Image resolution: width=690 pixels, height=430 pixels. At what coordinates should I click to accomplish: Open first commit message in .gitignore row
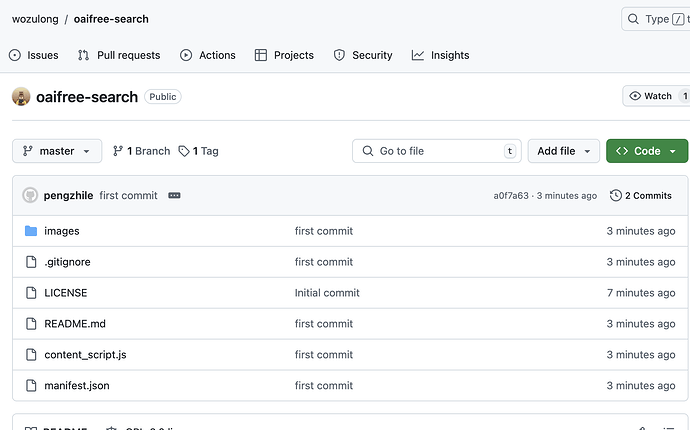(324, 262)
